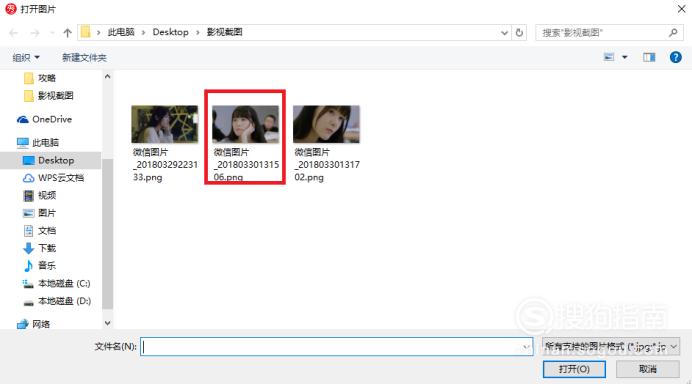Click the file name 微信图片_20180329223133.png
Screen dimensions: 692x384
(165, 165)
